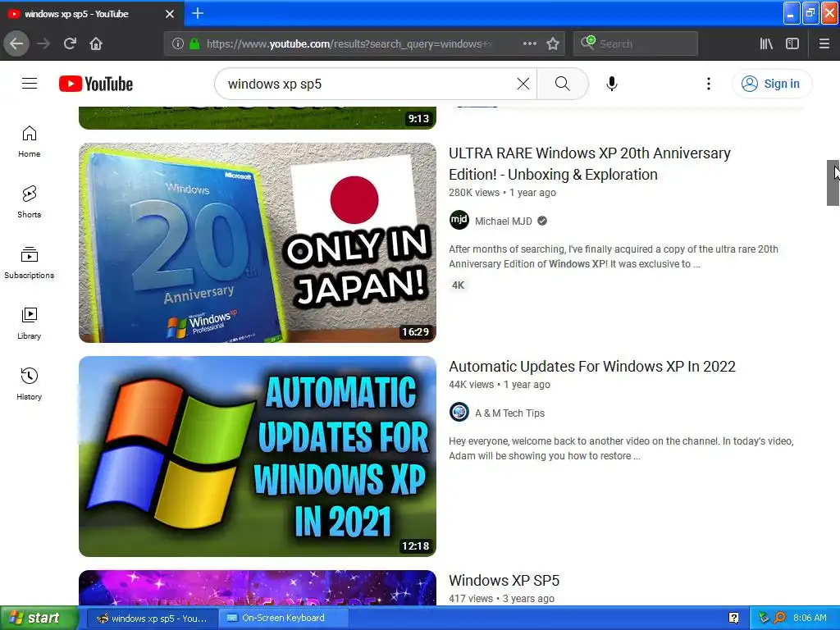Toggle the browser sidebar view
Viewport: 840px width, 630px height.
[792, 43]
